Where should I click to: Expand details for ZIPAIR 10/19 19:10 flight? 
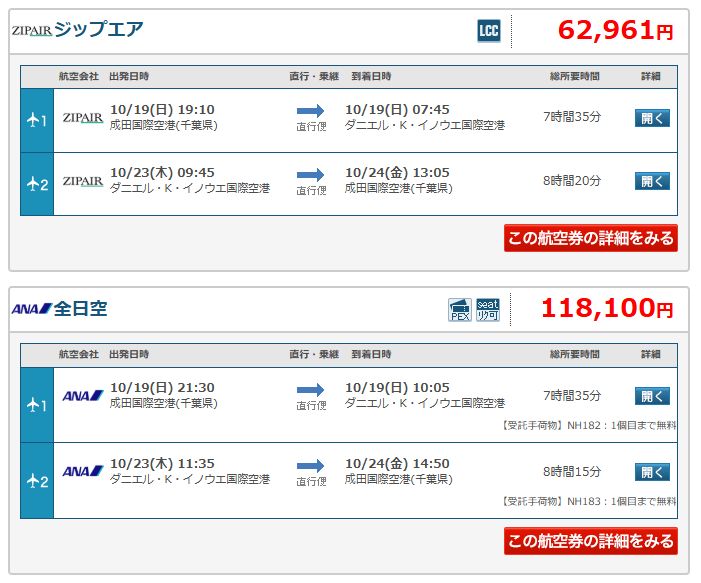click(x=652, y=118)
